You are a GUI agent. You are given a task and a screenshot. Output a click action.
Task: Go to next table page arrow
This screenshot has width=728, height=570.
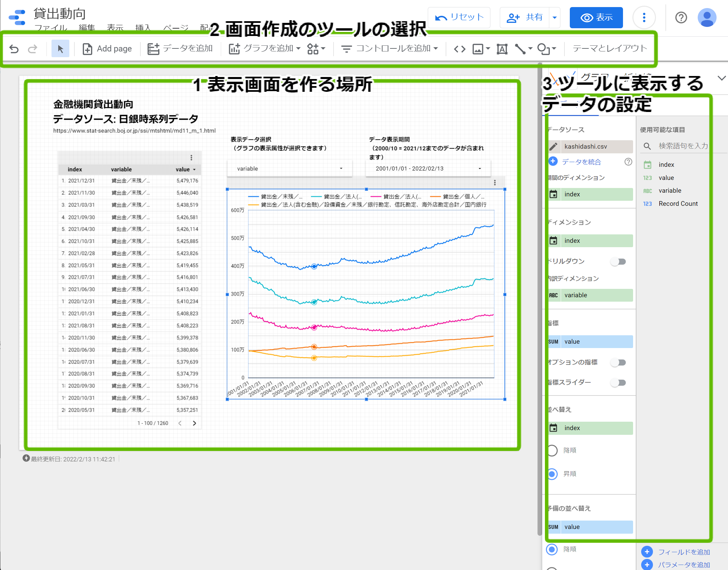[x=194, y=423]
